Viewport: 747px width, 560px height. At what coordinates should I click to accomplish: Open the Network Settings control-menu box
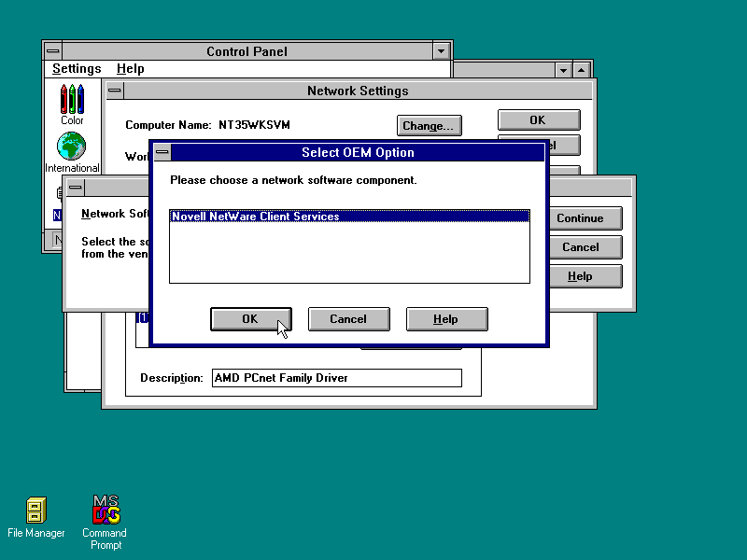click(x=115, y=91)
